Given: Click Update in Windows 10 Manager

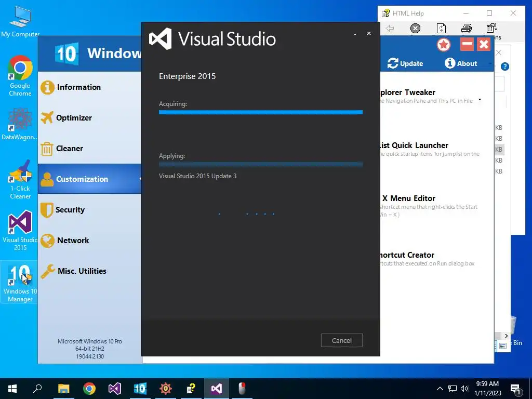Looking at the screenshot, I should [405, 63].
